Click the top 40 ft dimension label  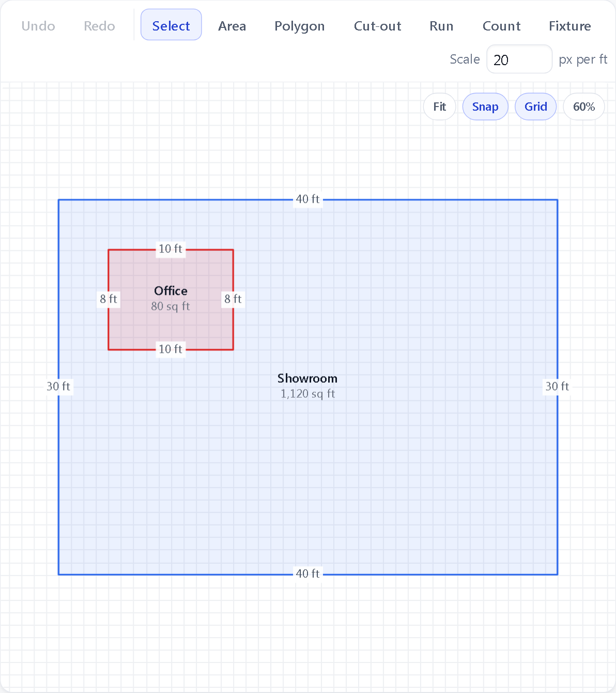click(307, 199)
